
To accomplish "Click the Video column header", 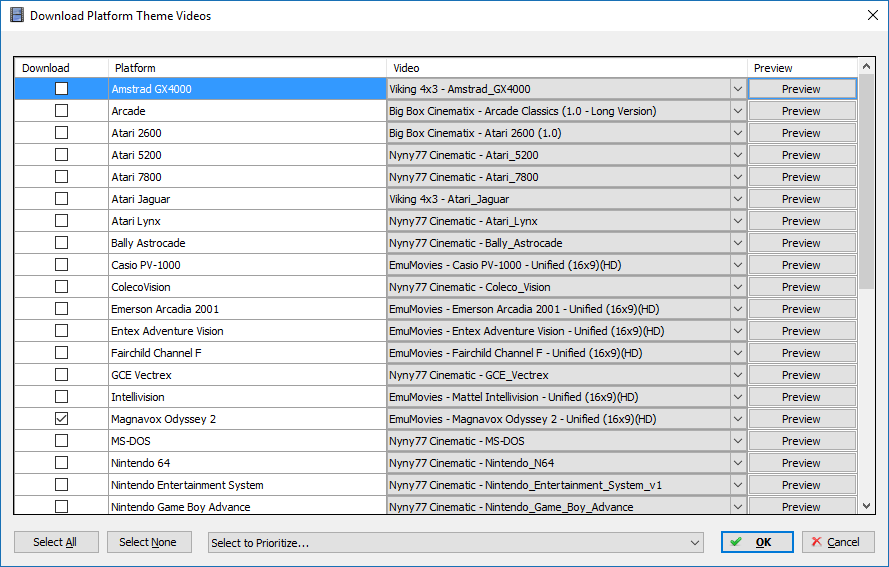I will tap(566, 68).
